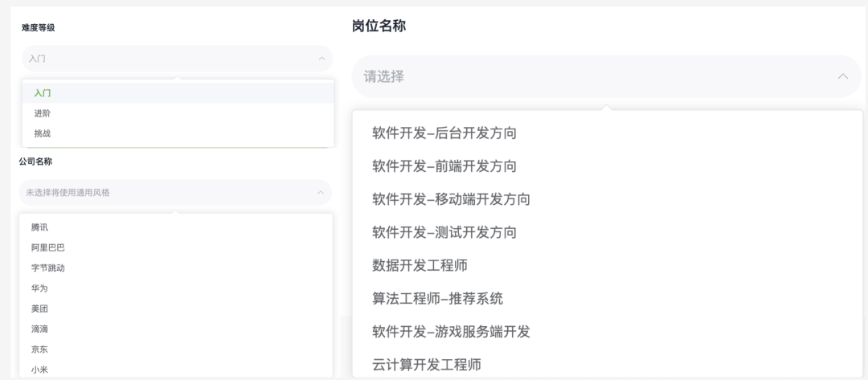Pick 数据开发工程师 from position list
This screenshot has height=380, width=868.
point(420,266)
